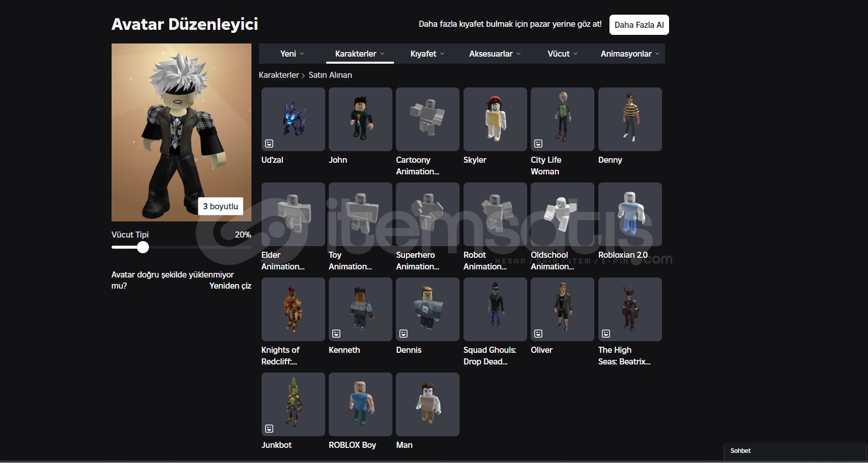Expand the Animasyonlar category menu
This screenshot has width=868, height=463.
630,54
